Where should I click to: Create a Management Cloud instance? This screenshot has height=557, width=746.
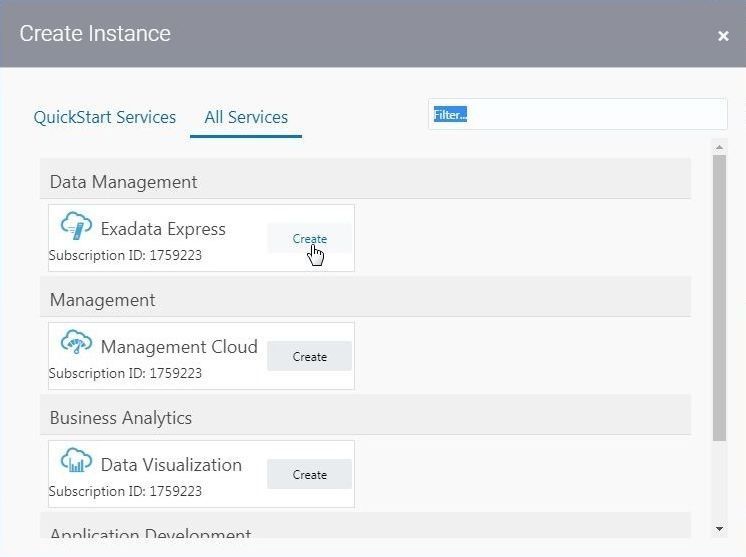click(x=309, y=356)
